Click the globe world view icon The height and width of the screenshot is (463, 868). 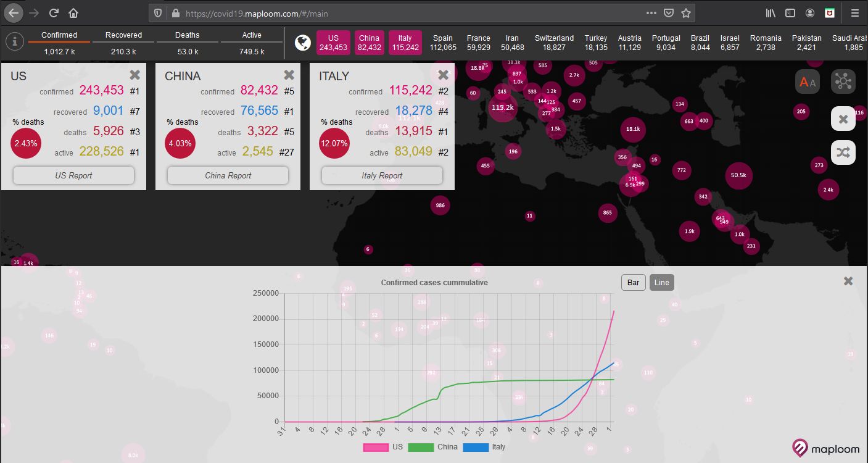coord(302,42)
